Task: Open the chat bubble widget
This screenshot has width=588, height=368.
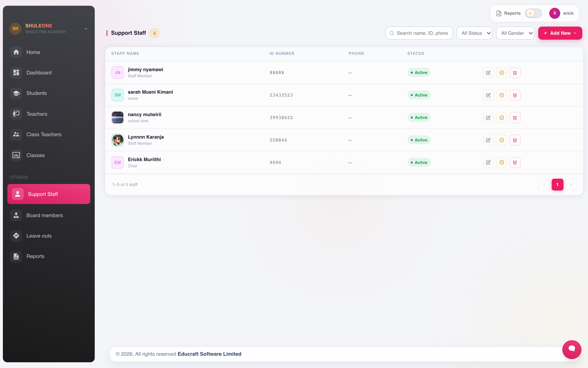Action: pyautogui.click(x=572, y=349)
